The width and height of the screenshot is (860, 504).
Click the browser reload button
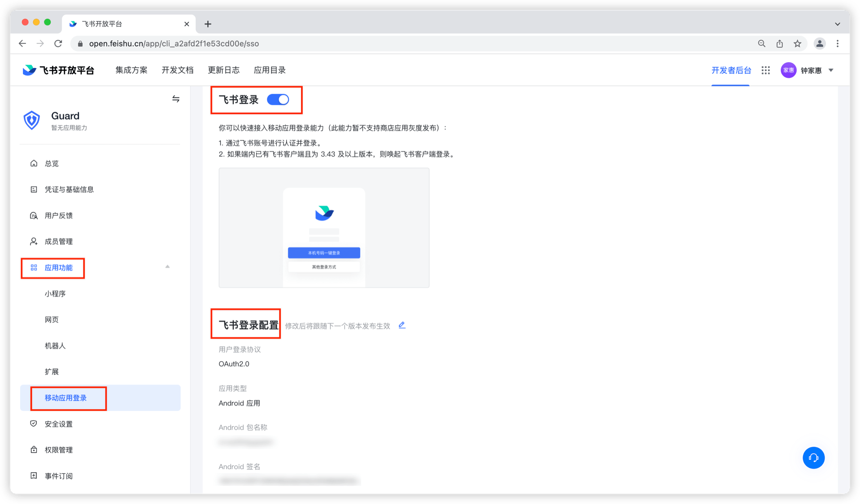pos(58,43)
